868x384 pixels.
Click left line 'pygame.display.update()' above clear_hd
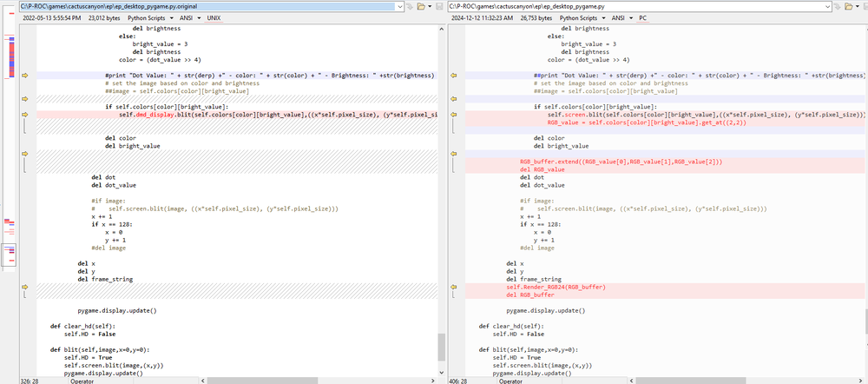click(117, 311)
